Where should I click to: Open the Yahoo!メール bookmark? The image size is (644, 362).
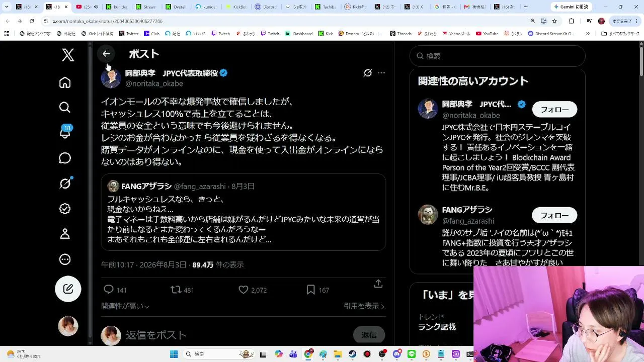456,34
